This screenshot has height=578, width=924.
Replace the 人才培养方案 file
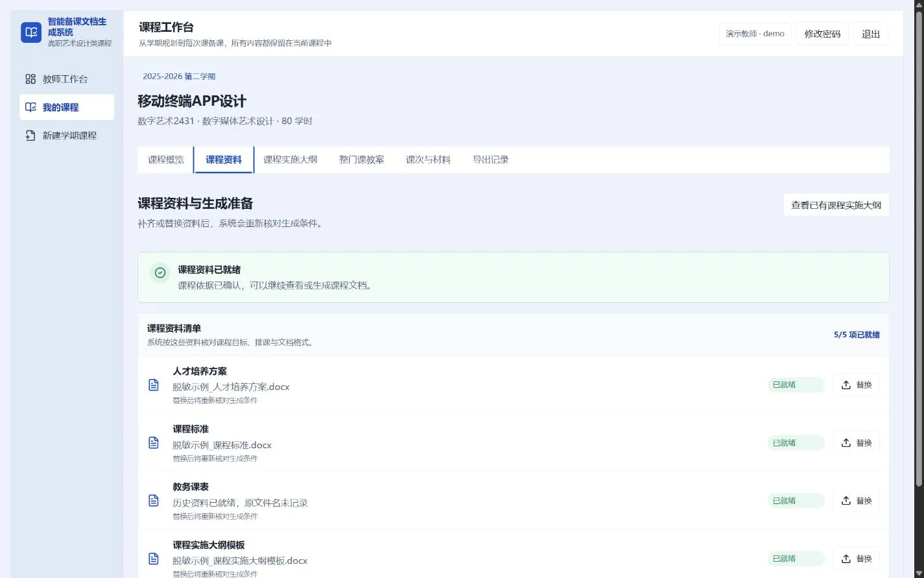click(x=856, y=385)
